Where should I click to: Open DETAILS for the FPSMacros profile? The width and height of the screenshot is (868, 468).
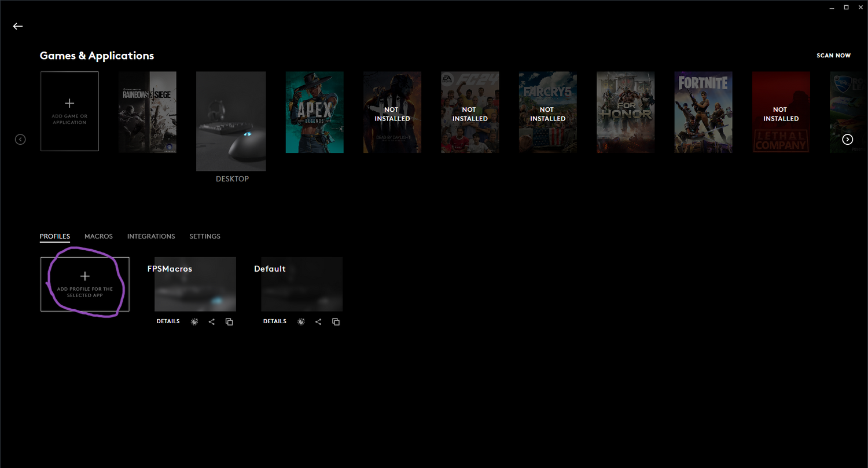[168, 321]
